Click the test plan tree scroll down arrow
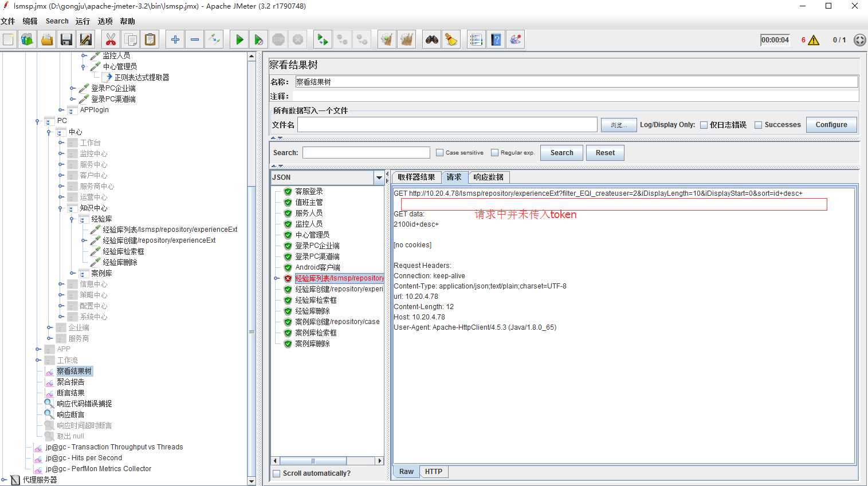The image size is (868, 486). [252, 481]
